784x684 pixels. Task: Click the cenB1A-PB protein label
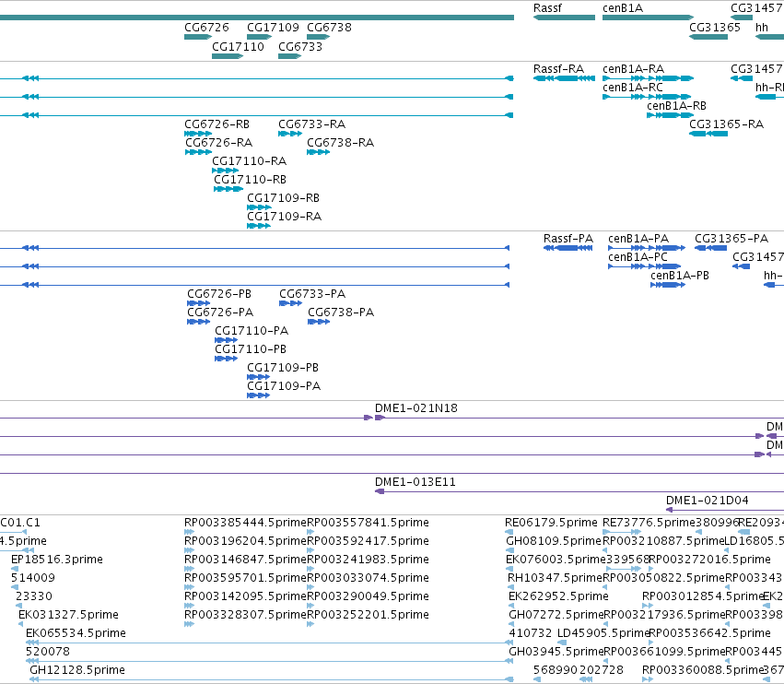(x=680, y=276)
